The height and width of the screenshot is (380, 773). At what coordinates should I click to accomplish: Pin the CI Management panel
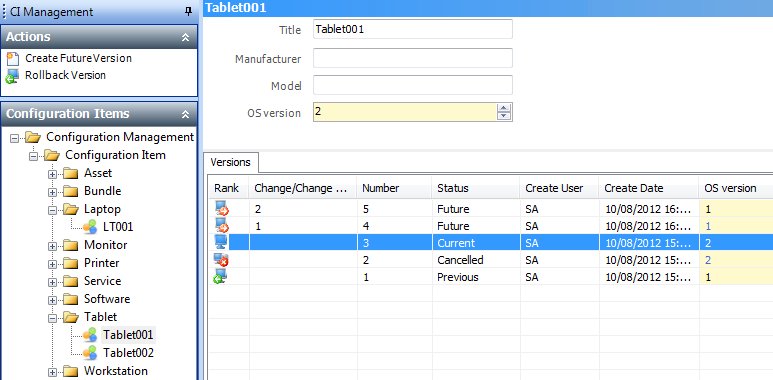click(188, 11)
